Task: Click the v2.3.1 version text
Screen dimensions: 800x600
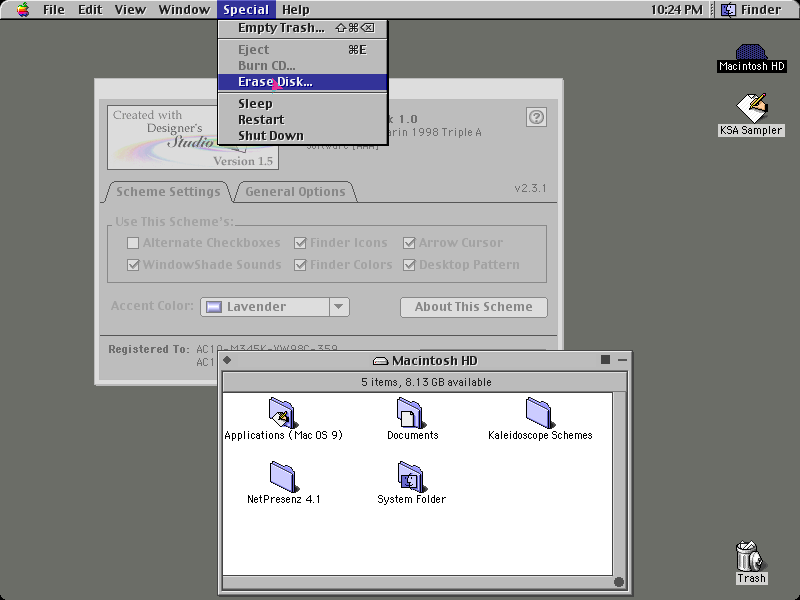Action: click(x=530, y=188)
